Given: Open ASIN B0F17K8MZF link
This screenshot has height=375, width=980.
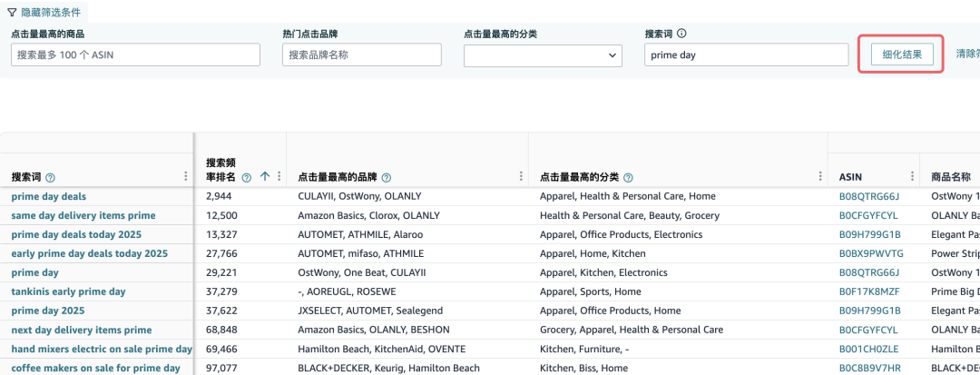Looking at the screenshot, I should point(869,291).
